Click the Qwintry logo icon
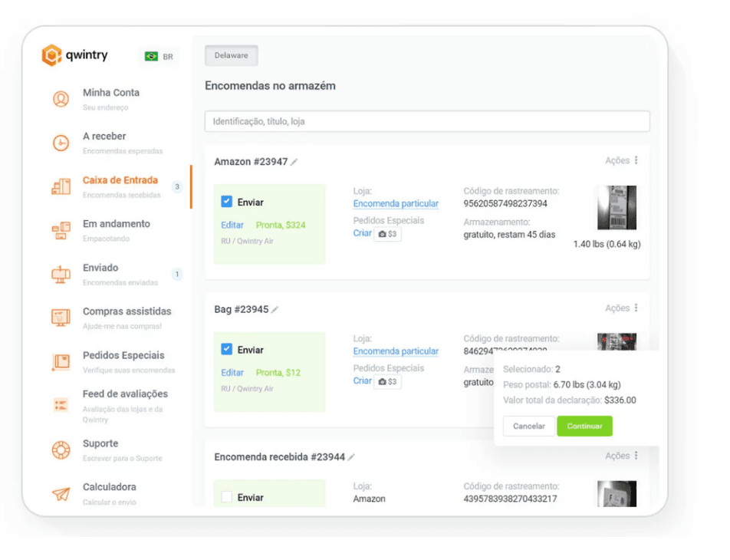The height and width of the screenshot is (560, 730). click(x=51, y=56)
